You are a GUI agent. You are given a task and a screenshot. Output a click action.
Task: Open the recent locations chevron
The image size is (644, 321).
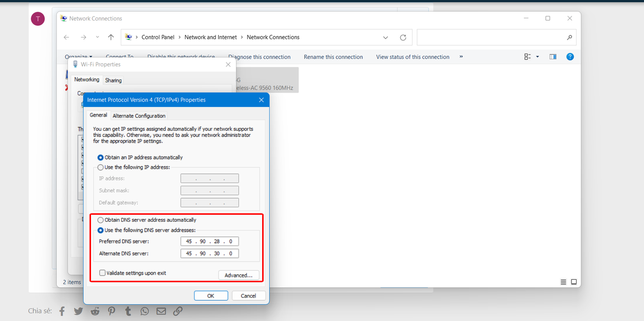tap(98, 37)
